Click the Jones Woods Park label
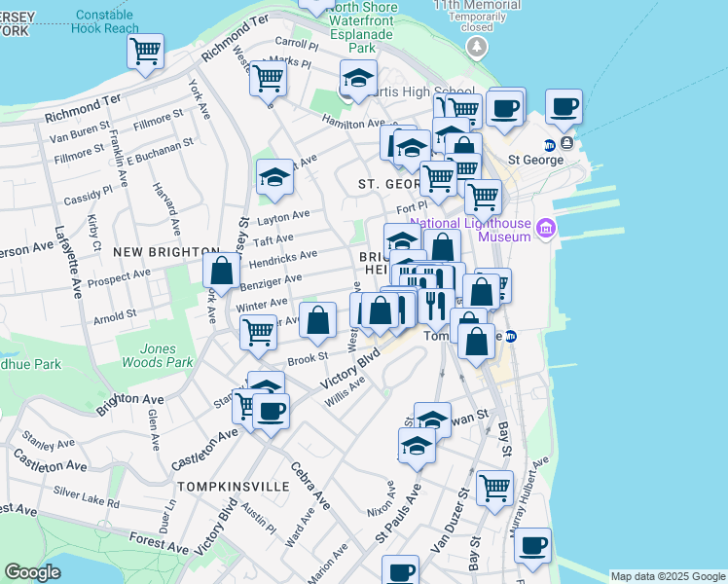 158,355
